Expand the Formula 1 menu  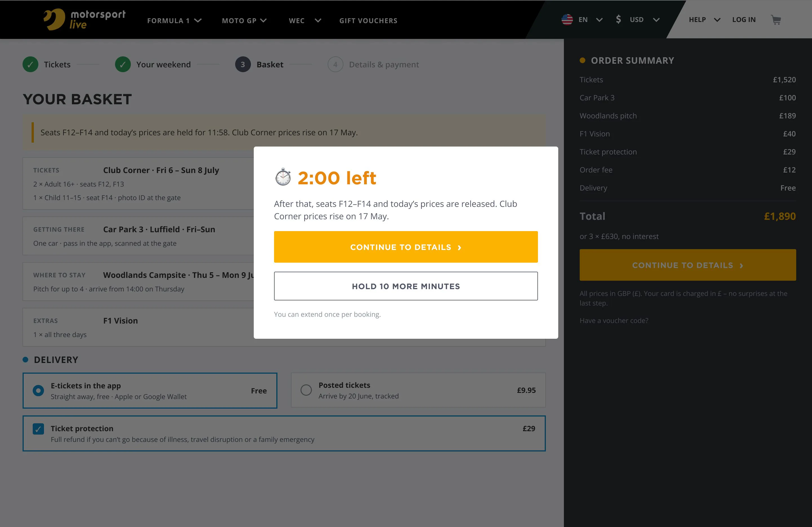click(174, 21)
